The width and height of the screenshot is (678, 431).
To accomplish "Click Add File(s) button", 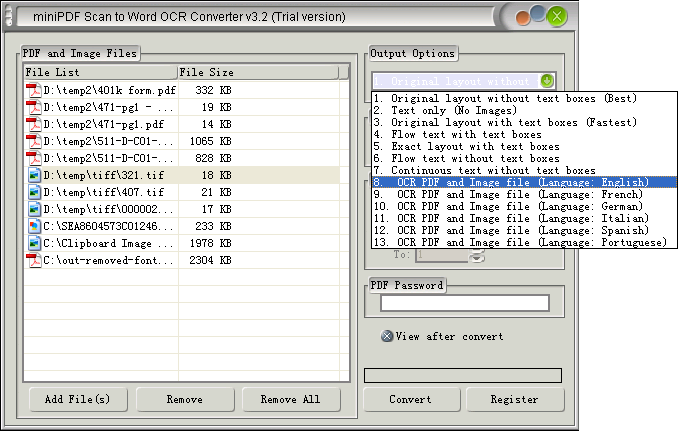I will tap(78, 399).
